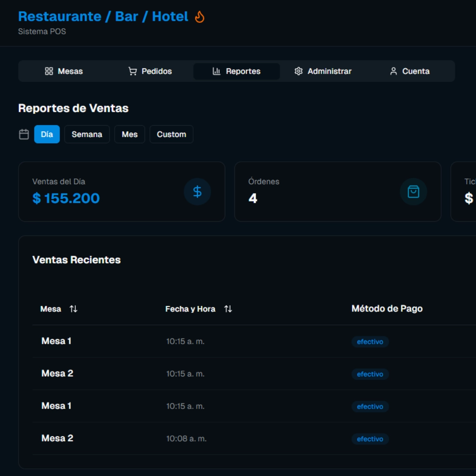Open the Administrar tab

coord(323,71)
